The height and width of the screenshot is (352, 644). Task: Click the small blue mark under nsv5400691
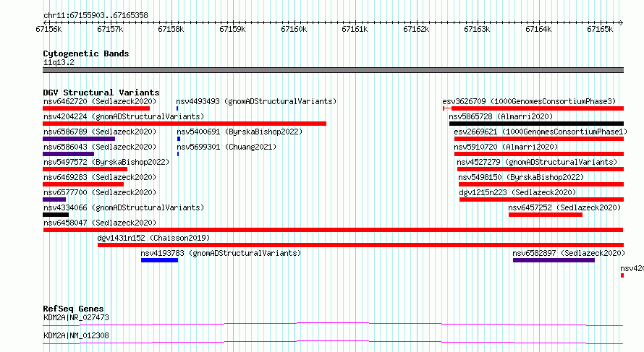coord(179,139)
